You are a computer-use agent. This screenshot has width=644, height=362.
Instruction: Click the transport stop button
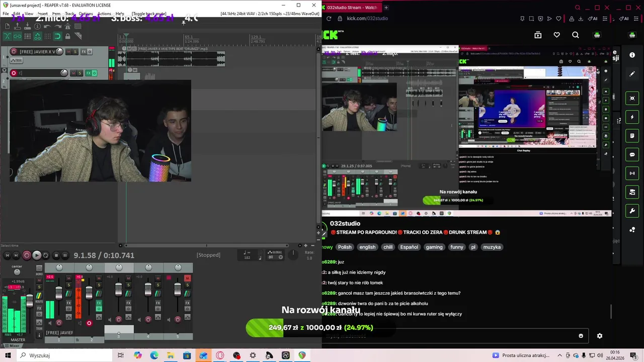pos(56,255)
